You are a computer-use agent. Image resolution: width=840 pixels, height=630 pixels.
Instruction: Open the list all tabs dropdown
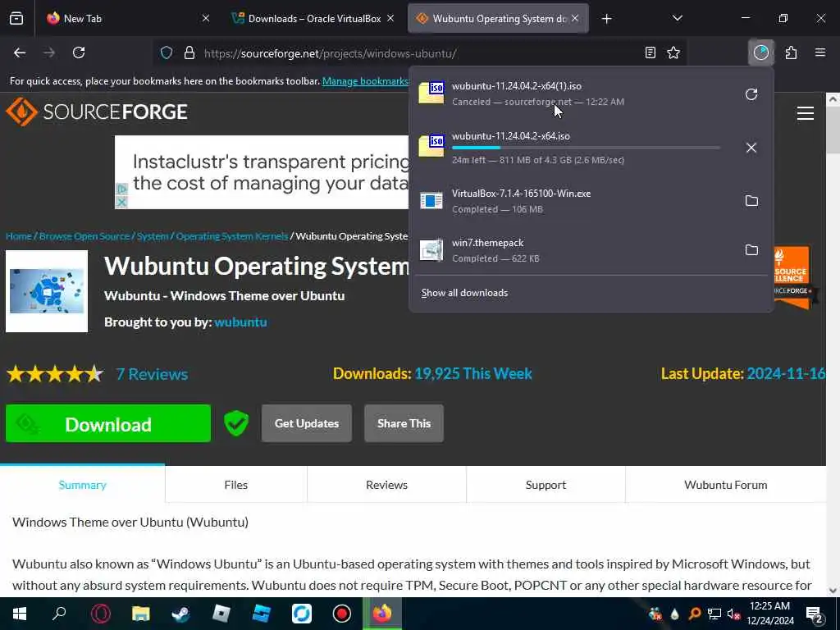pyautogui.click(x=678, y=18)
